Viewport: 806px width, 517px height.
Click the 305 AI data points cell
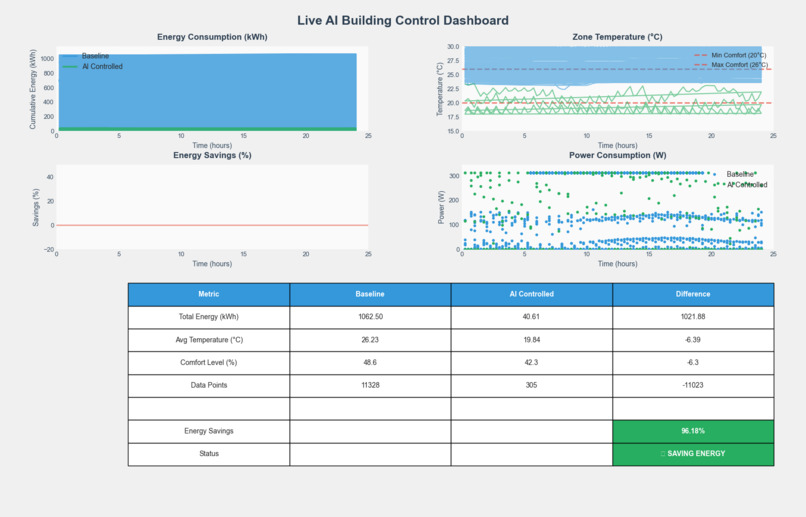(x=532, y=385)
